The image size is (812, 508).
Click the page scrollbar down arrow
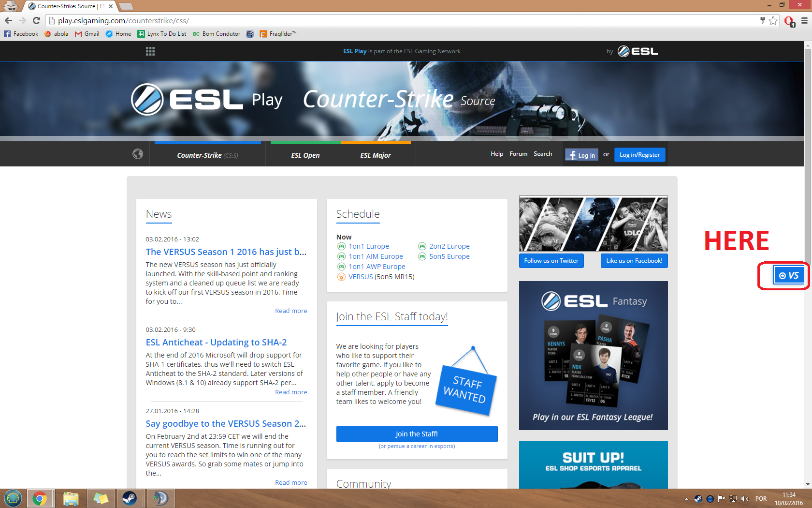(808, 484)
